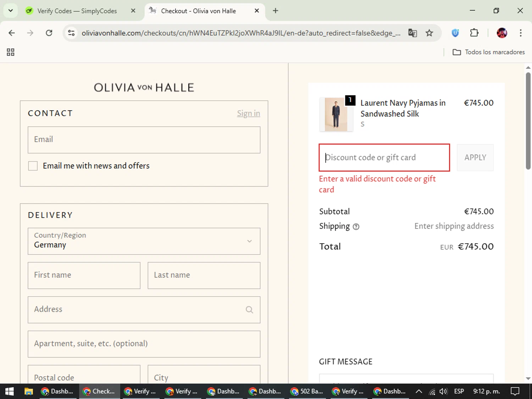Tick Email me with news and offers
The height and width of the screenshot is (399, 532).
[33, 166]
